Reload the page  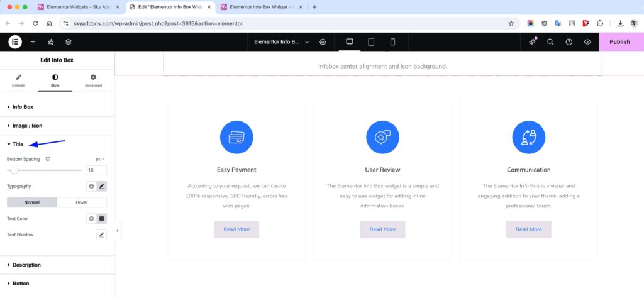pyautogui.click(x=35, y=24)
